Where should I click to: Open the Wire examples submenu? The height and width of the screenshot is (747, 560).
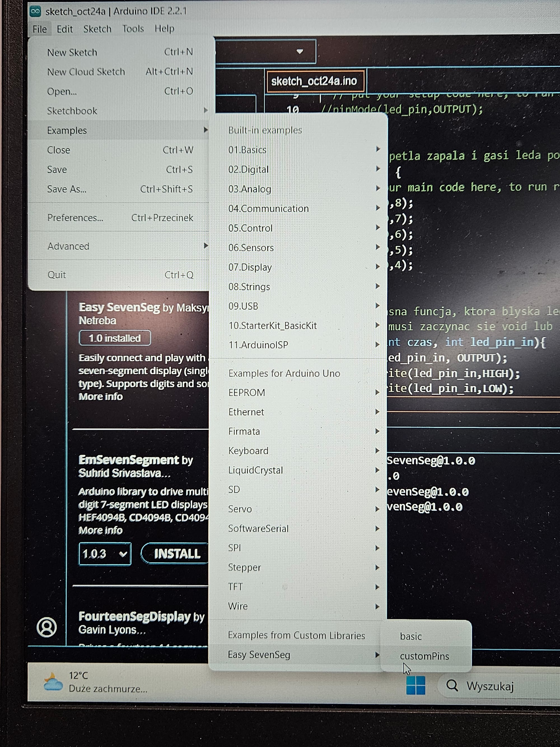tap(298, 606)
